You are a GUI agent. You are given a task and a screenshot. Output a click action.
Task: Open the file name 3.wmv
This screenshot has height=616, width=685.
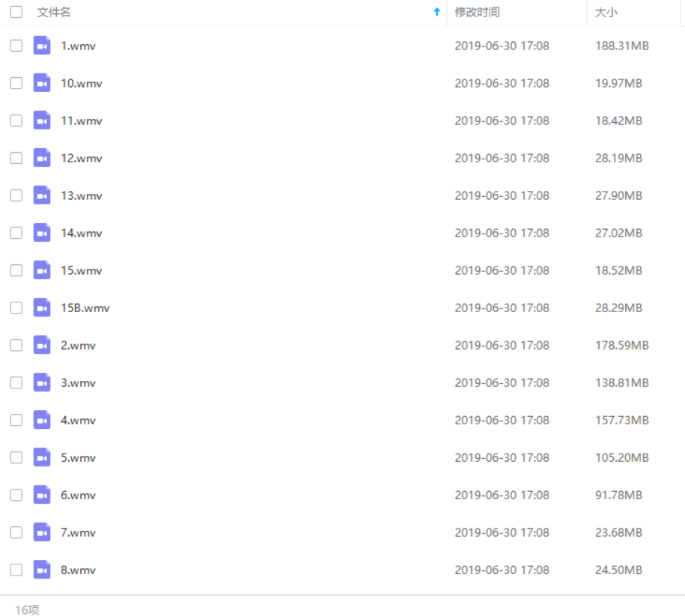tap(78, 383)
